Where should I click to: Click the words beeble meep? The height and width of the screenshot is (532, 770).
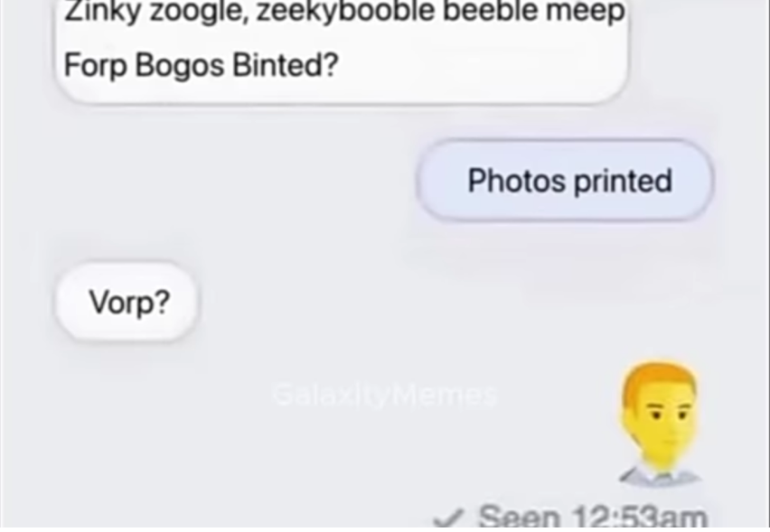click(534, 12)
